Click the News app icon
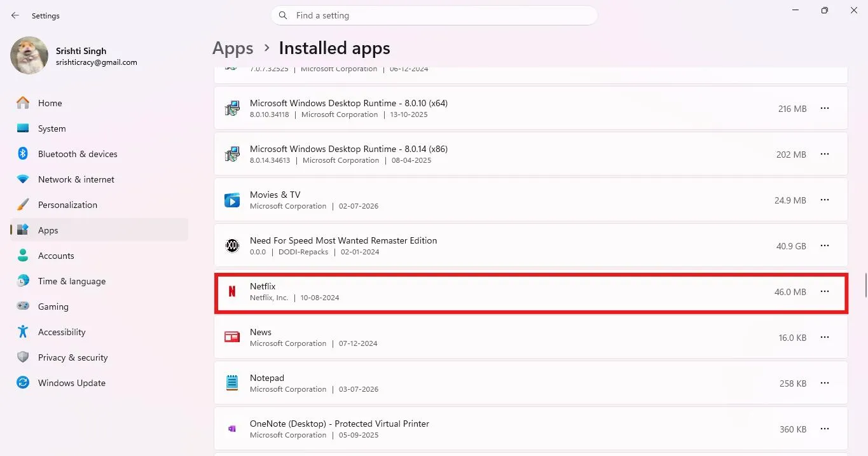This screenshot has width=868, height=456. point(232,337)
